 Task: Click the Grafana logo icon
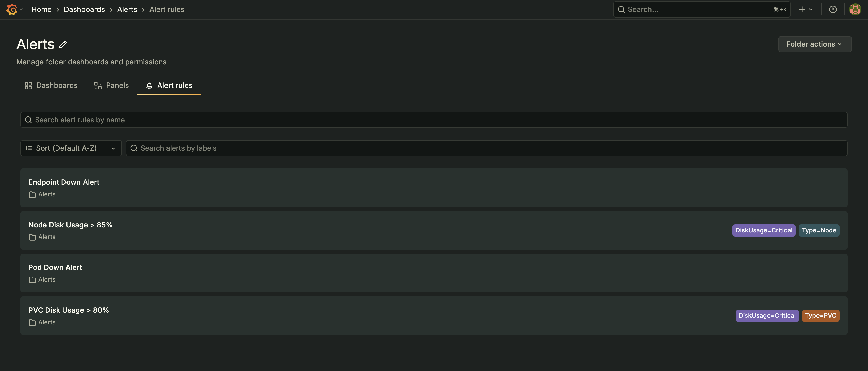pos(11,9)
